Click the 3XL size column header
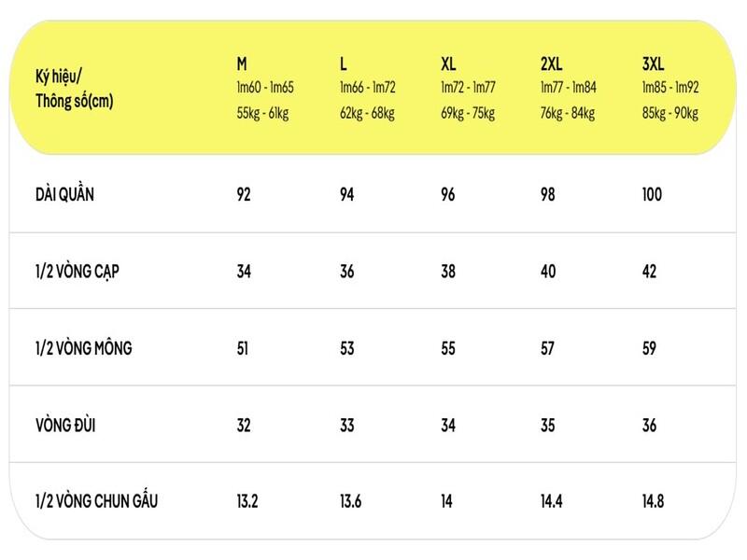The image size is (747, 560). [x=653, y=64]
